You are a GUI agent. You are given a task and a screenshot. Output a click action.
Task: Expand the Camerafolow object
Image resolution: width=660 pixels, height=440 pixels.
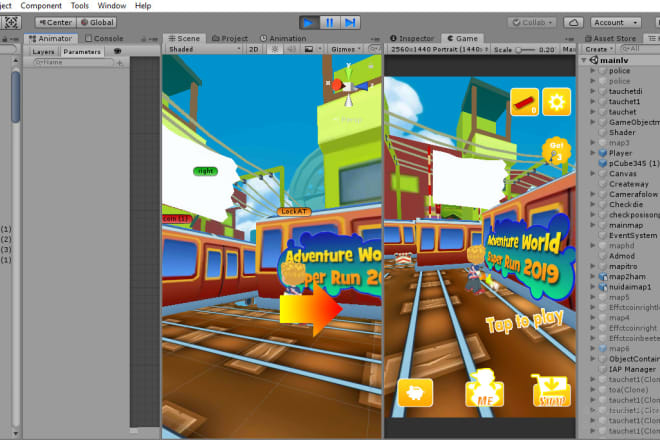(x=593, y=194)
